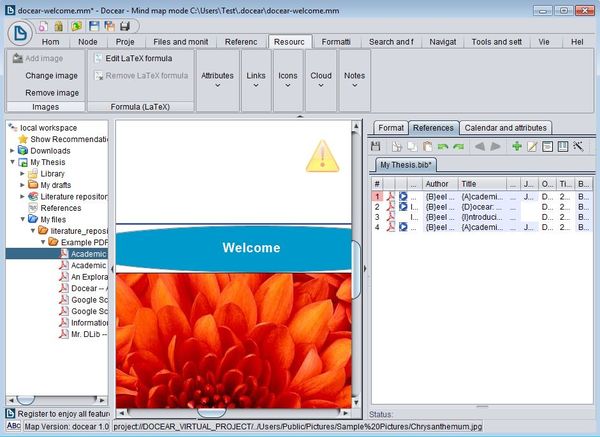Collapse the Example PDFs folder

pos(43,242)
